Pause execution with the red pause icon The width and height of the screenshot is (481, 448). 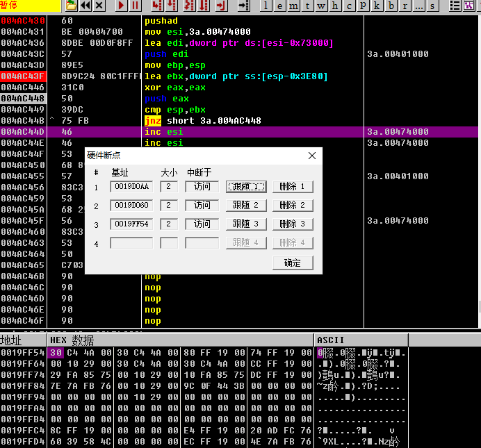135,6
